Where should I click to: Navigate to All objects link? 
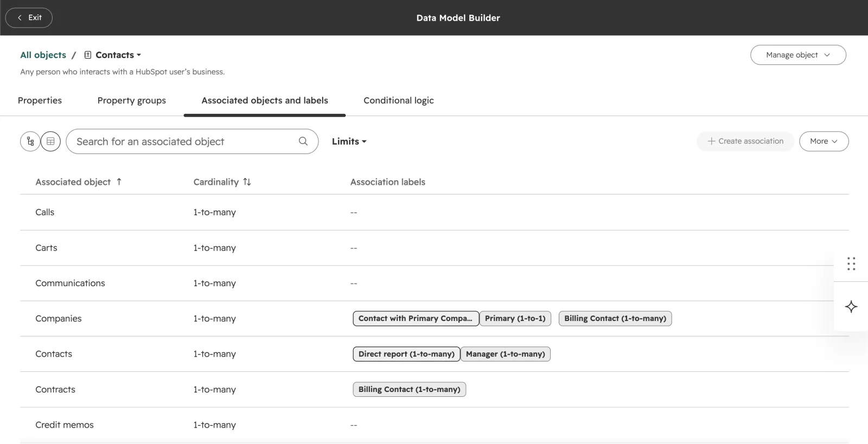[x=43, y=55]
